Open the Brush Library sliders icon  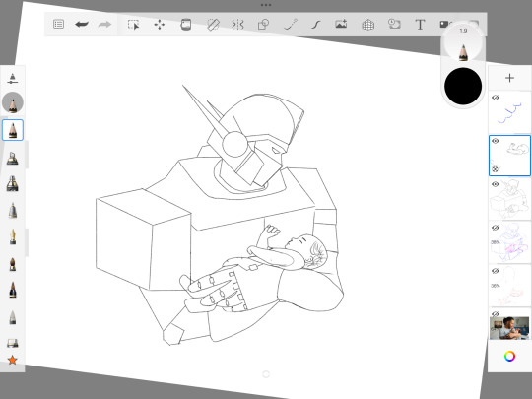click(x=12, y=79)
